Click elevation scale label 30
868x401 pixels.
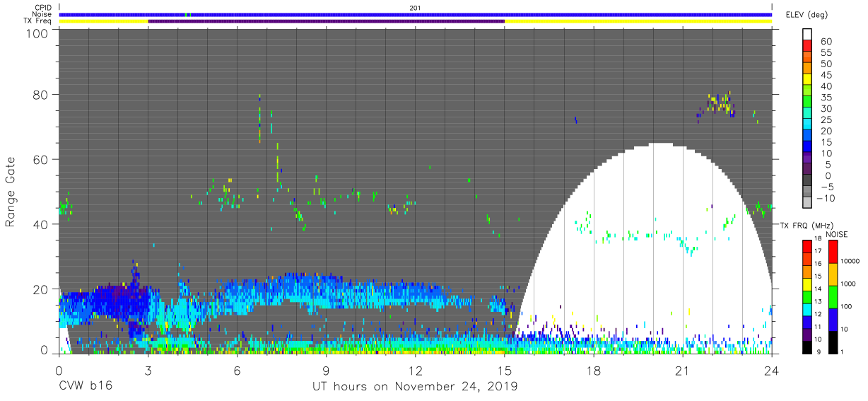coord(826,108)
